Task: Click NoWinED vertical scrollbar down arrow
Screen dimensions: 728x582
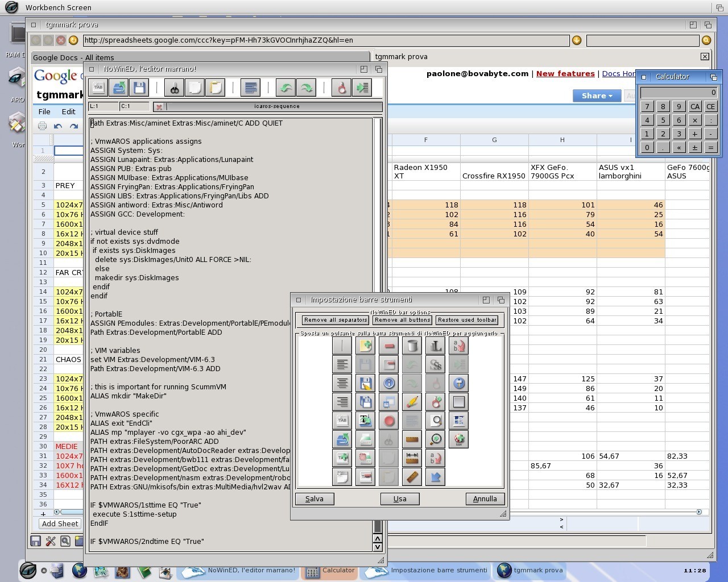Action: [377, 547]
